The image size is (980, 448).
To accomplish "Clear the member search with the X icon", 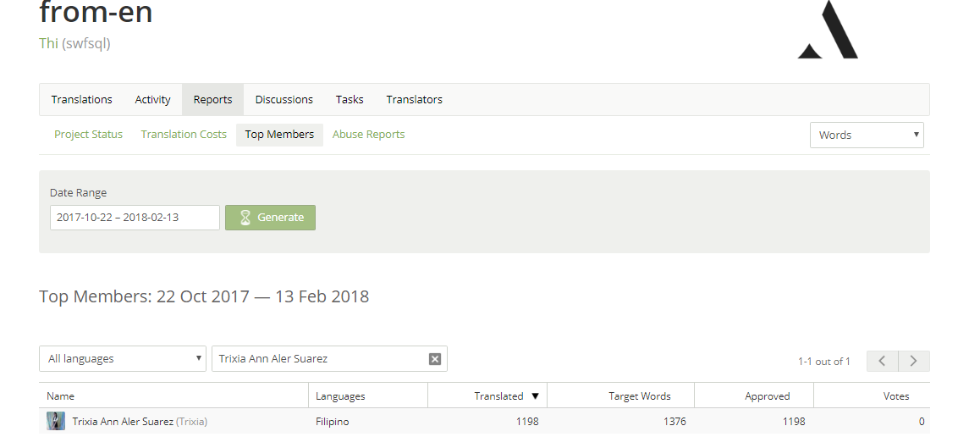I will pyautogui.click(x=434, y=359).
